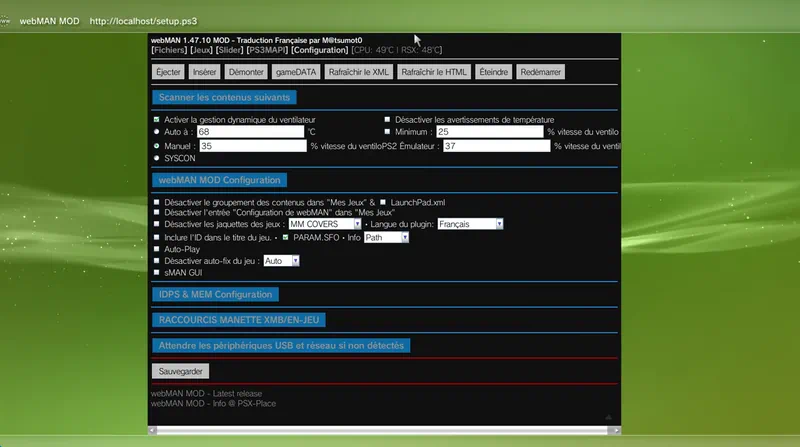Viewport: 800px width, 447px height.
Task: Open the Info Path dropdown
Action: click(x=386, y=237)
